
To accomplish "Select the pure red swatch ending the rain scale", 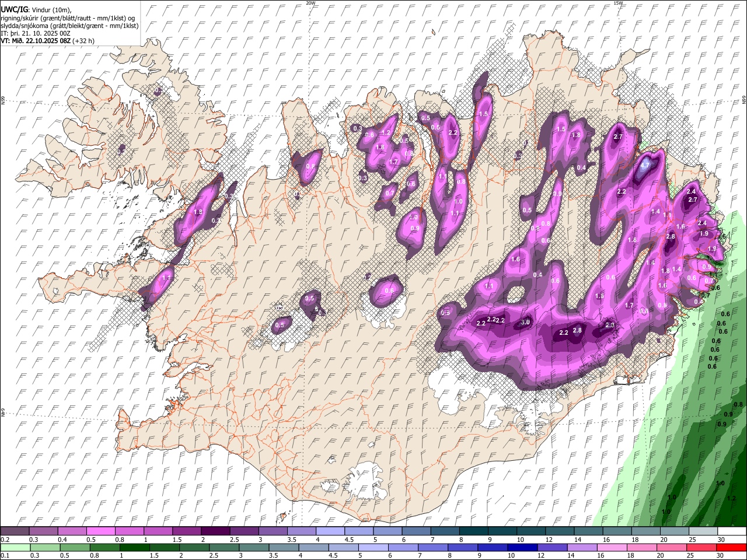I will coord(731,547).
